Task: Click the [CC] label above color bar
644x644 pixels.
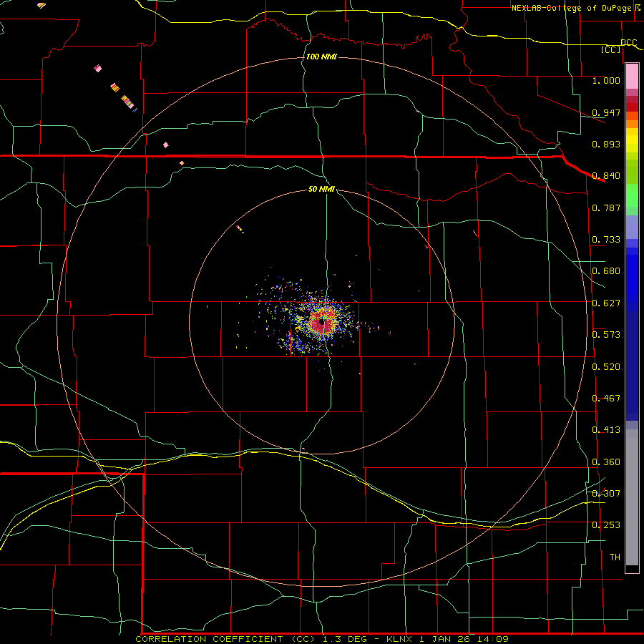Action: [610, 49]
